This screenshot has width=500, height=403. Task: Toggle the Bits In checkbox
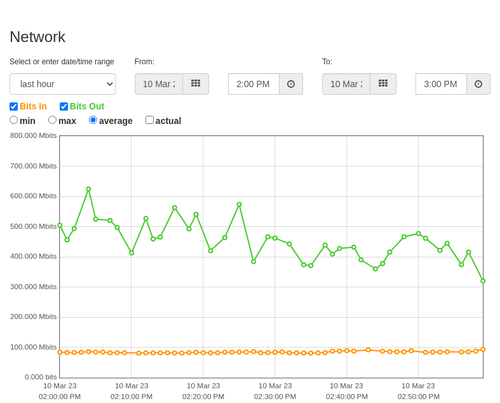tap(14, 106)
